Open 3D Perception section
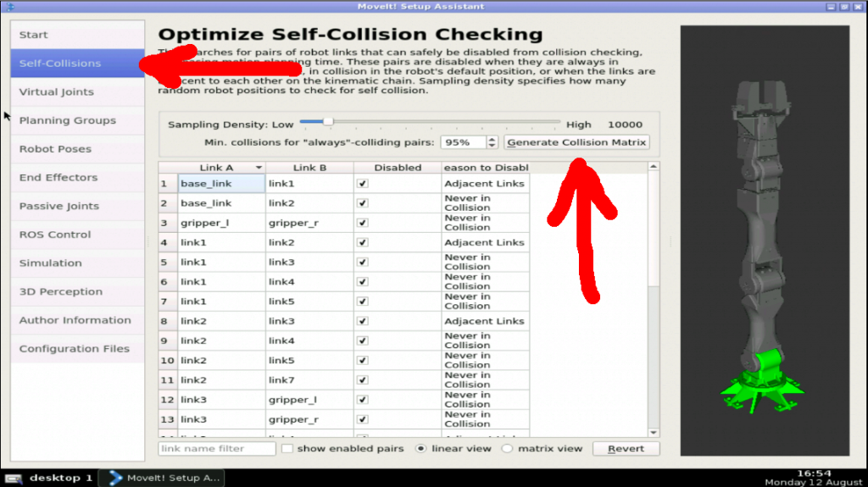 [77, 291]
